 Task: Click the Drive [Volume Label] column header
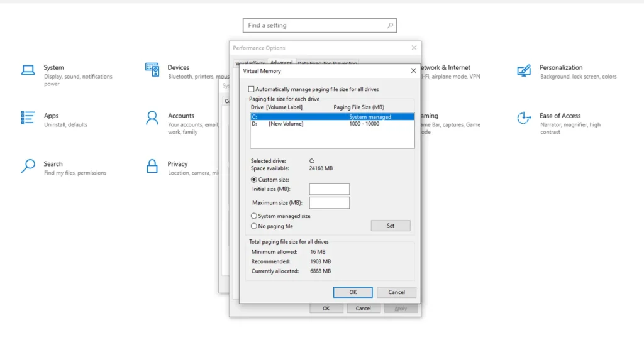[x=277, y=107]
